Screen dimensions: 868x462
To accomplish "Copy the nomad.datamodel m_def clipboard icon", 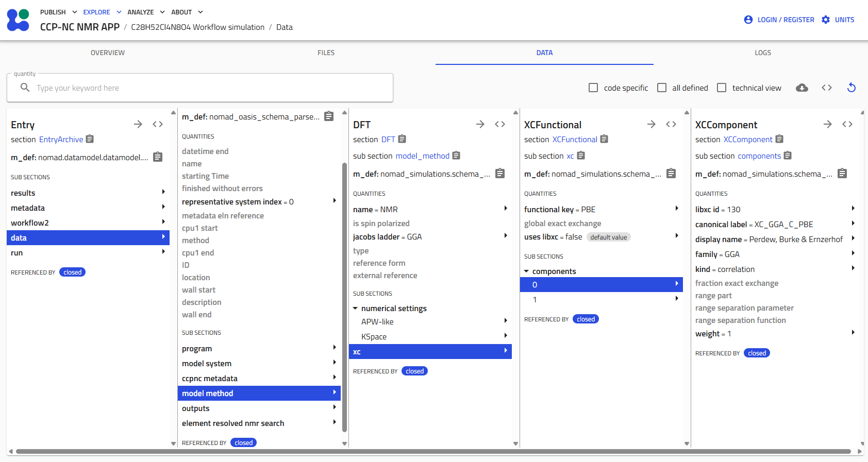I will [158, 157].
